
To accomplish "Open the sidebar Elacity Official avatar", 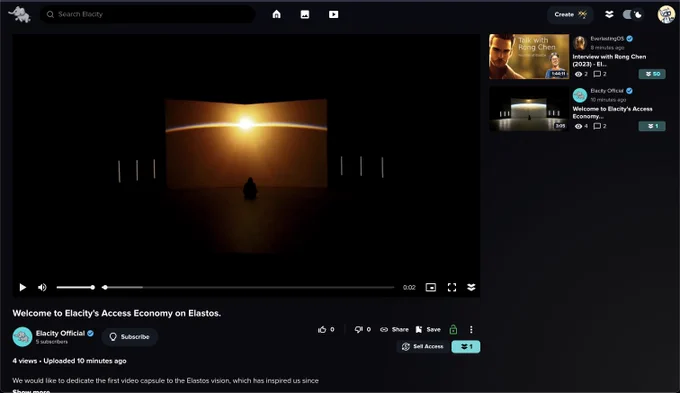I will pyautogui.click(x=579, y=95).
